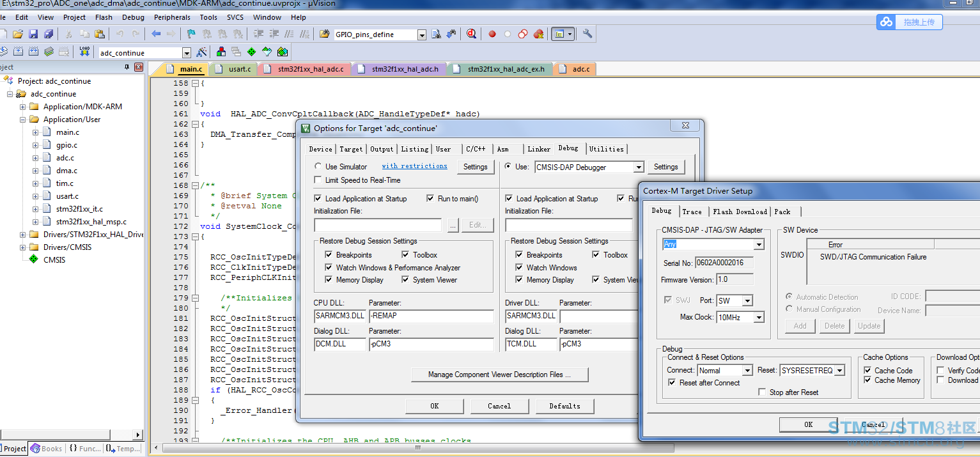This screenshot has width=980, height=457.
Task: Toggle Watch Windows & Performance Analyzer checkbox
Action: point(329,268)
